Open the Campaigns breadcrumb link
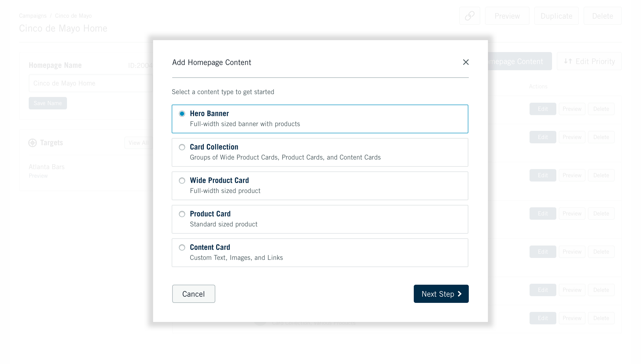 33,16
